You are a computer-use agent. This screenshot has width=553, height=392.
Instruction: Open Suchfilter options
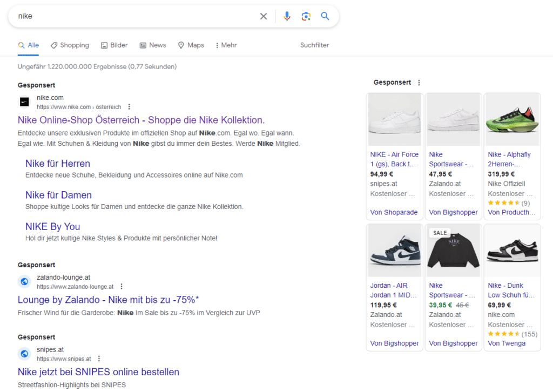point(315,45)
